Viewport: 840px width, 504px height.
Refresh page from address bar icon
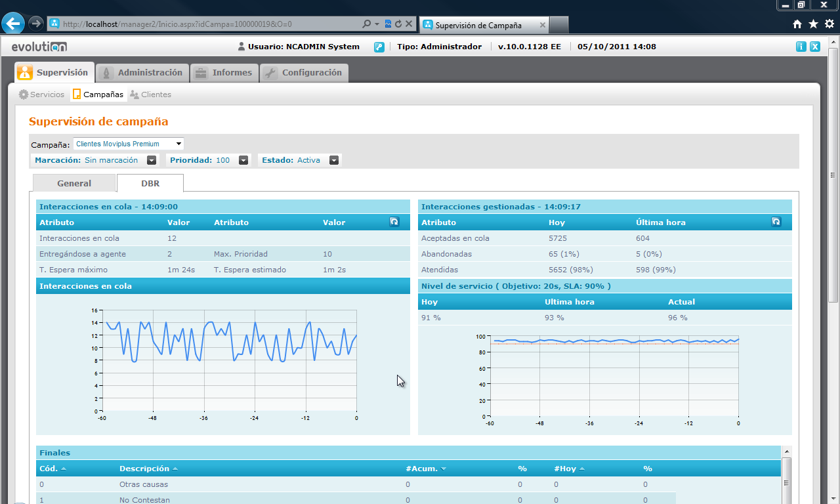(398, 24)
